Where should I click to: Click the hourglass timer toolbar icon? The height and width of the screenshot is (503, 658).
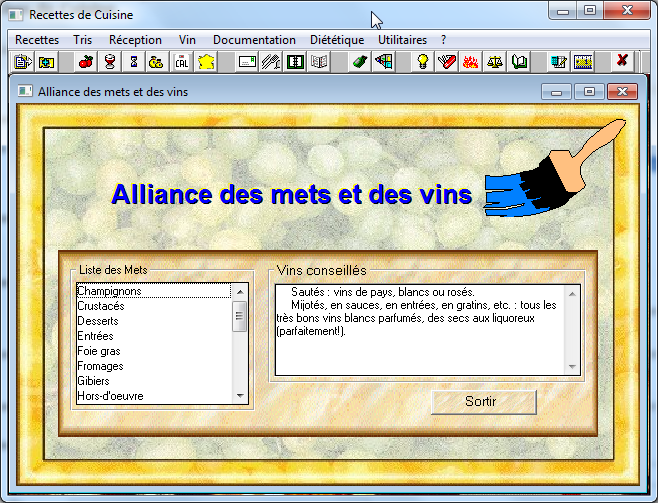(x=134, y=62)
